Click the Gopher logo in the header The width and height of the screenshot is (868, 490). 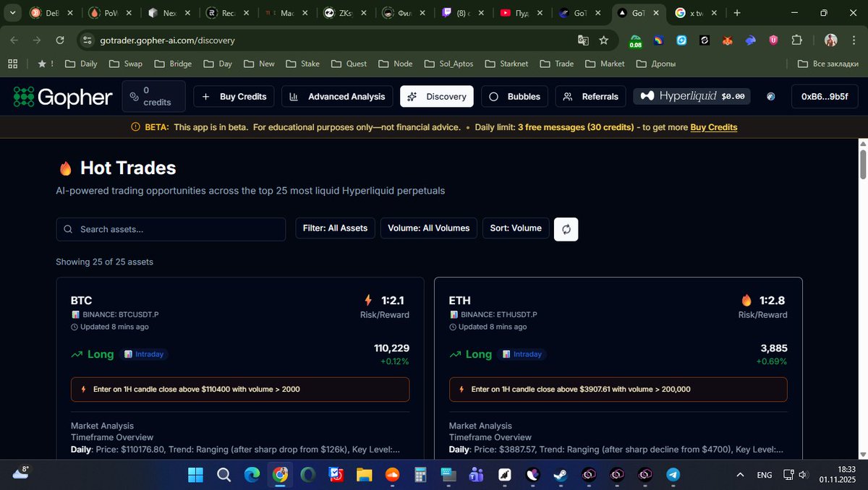[x=63, y=97]
